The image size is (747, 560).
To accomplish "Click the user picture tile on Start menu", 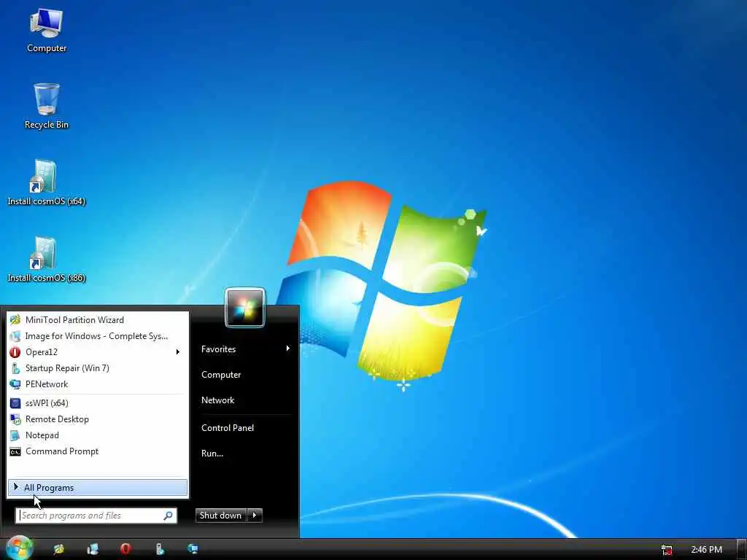I will point(245,308).
